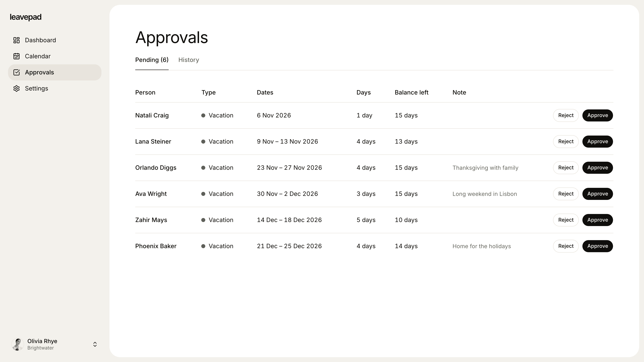The image size is (644, 362).
Task: Click the '10 days' balance value
Action: pos(406,220)
